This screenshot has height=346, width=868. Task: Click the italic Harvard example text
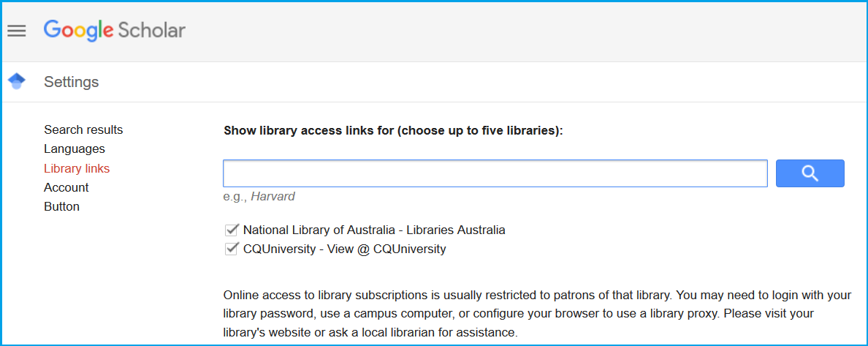point(273,196)
